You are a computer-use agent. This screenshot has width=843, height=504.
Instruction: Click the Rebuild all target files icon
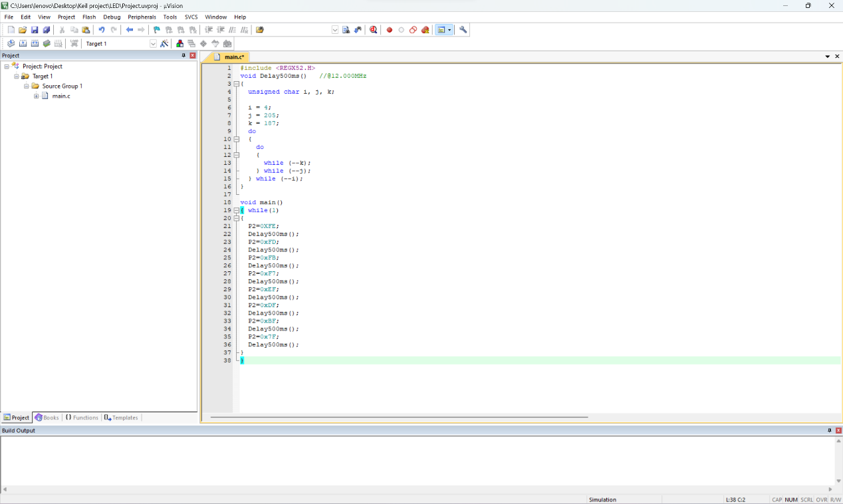[35, 43]
